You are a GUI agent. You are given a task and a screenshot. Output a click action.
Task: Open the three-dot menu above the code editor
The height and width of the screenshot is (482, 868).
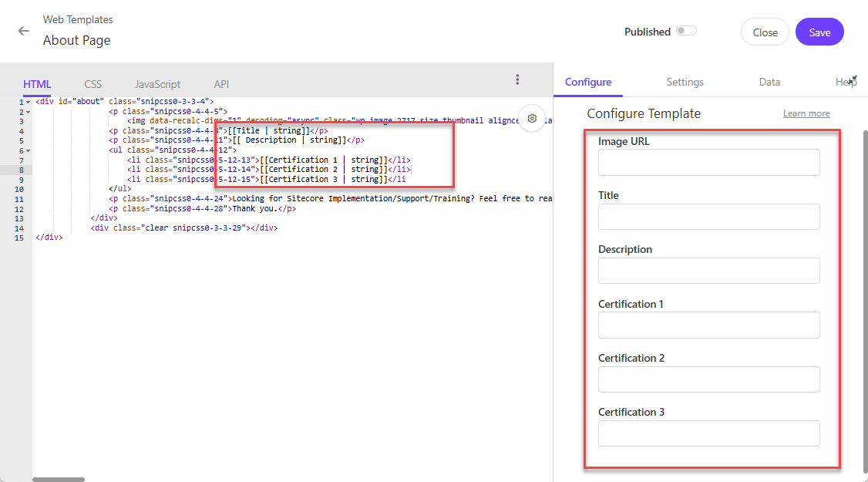[x=517, y=79]
